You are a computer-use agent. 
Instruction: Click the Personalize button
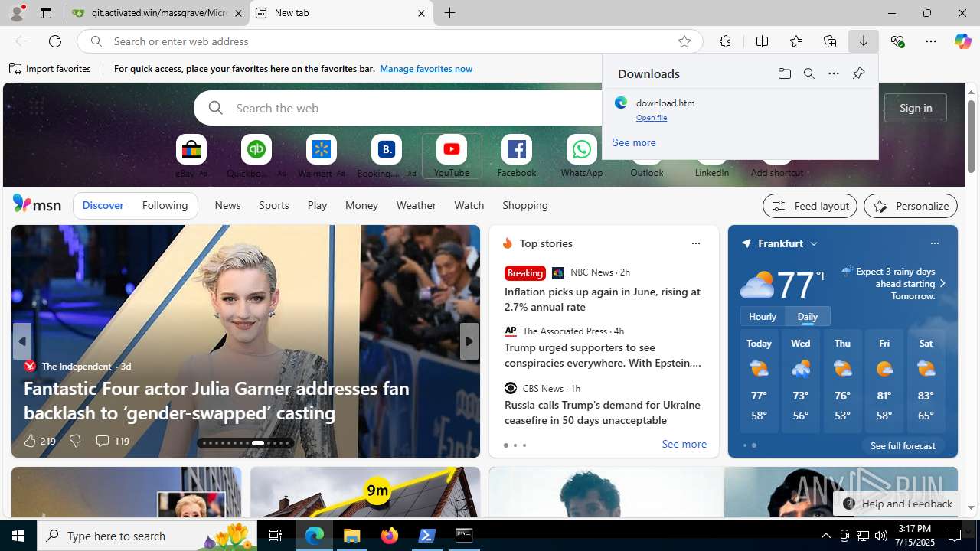pos(910,206)
